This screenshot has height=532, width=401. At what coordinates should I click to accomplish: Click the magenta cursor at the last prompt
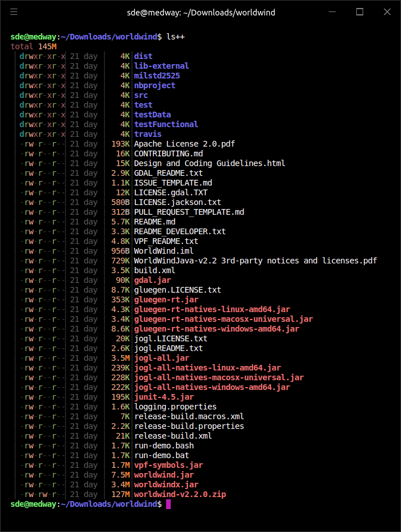click(168, 504)
